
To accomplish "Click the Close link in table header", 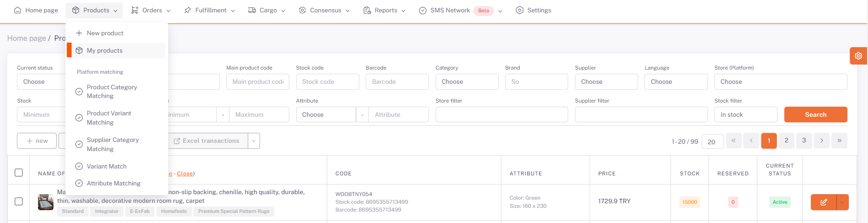I will click(x=185, y=174).
